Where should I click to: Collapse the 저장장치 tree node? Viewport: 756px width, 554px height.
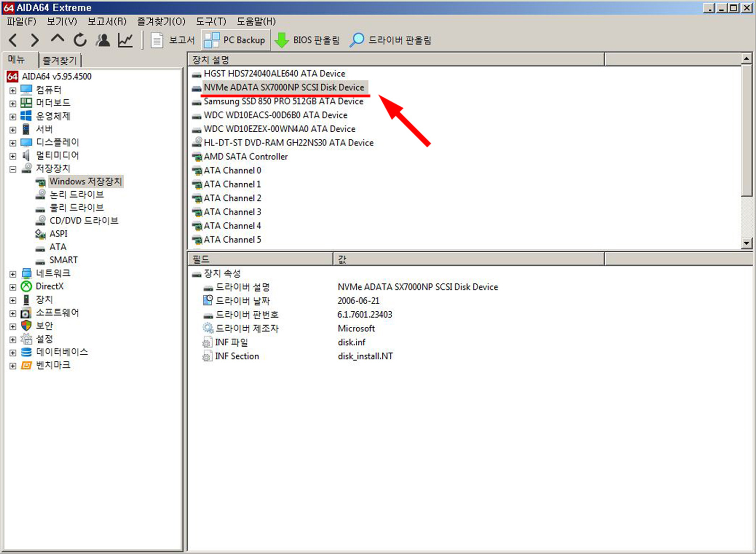pyautogui.click(x=13, y=169)
